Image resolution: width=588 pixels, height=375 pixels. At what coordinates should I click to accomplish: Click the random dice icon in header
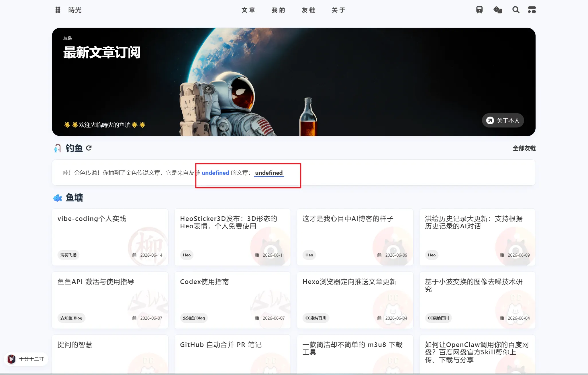click(498, 10)
